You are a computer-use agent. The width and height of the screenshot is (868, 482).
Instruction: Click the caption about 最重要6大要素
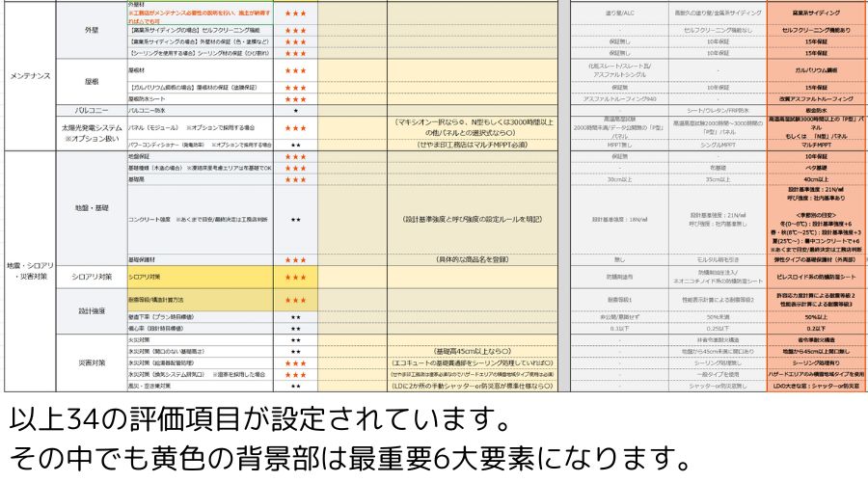pyautogui.click(x=350, y=458)
